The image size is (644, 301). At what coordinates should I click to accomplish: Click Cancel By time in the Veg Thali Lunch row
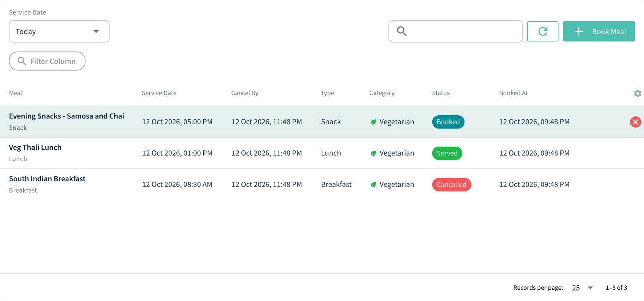[266, 153]
